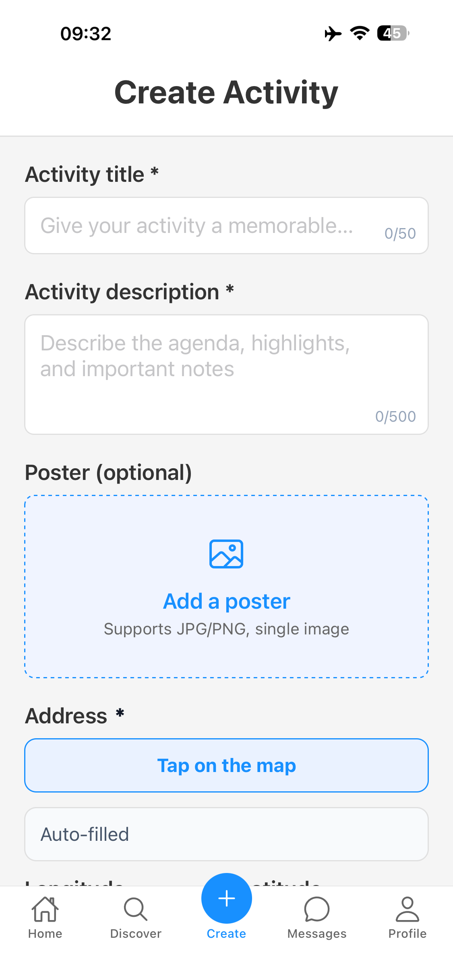Tap the 0/500 character counter
This screenshot has height=980, width=453.
pyautogui.click(x=395, y=416)
